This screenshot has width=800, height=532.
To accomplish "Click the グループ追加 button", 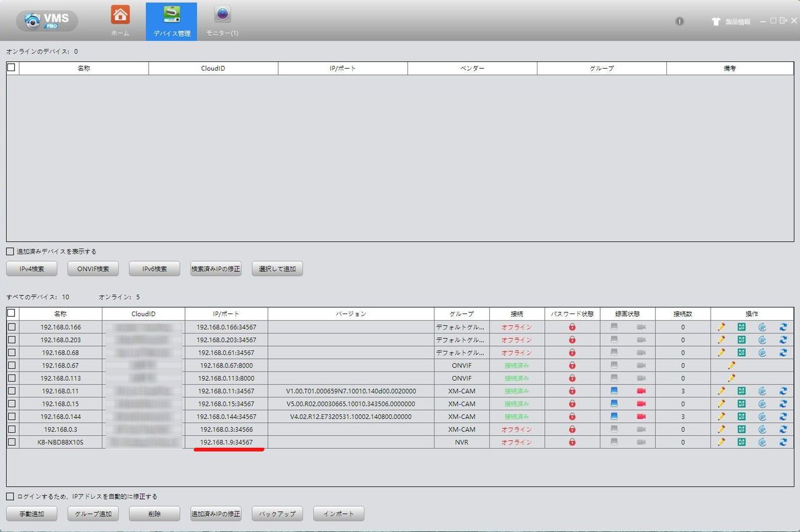I will pos(93,514).
